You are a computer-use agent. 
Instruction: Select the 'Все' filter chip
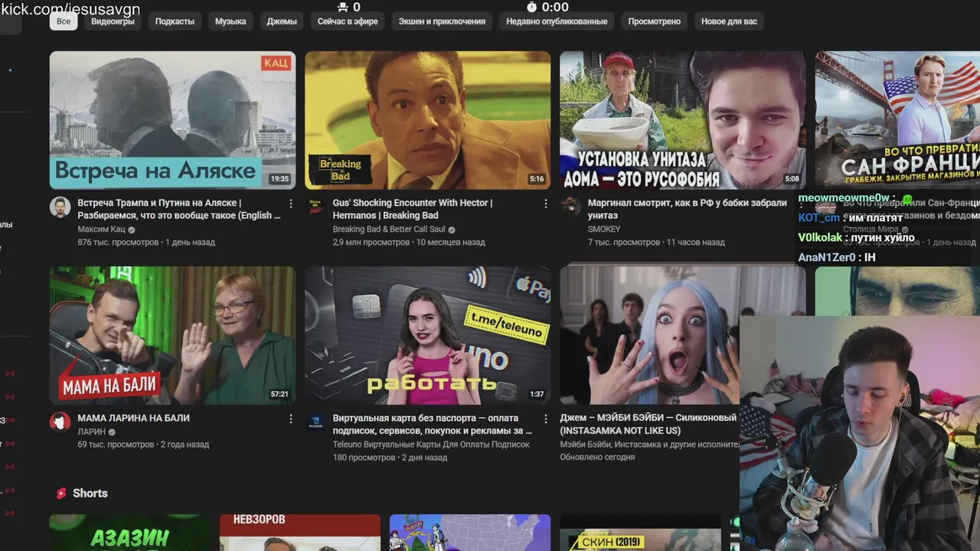[x=64, y=21]
